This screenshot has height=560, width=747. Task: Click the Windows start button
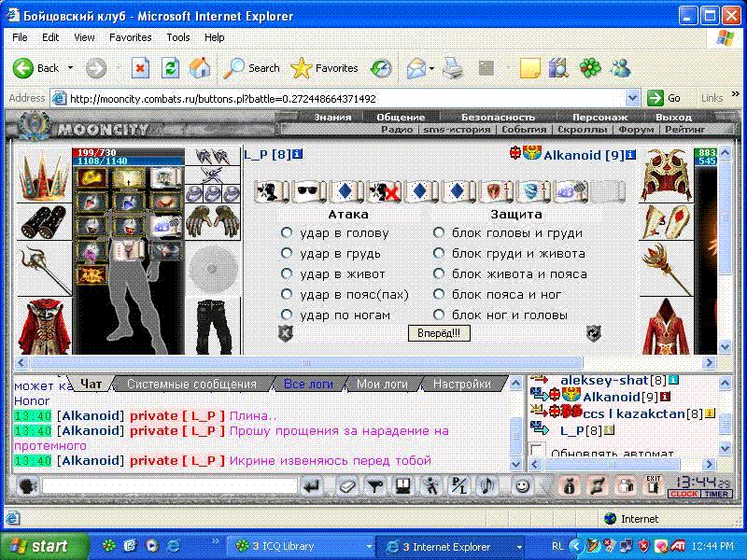(44, 546)
